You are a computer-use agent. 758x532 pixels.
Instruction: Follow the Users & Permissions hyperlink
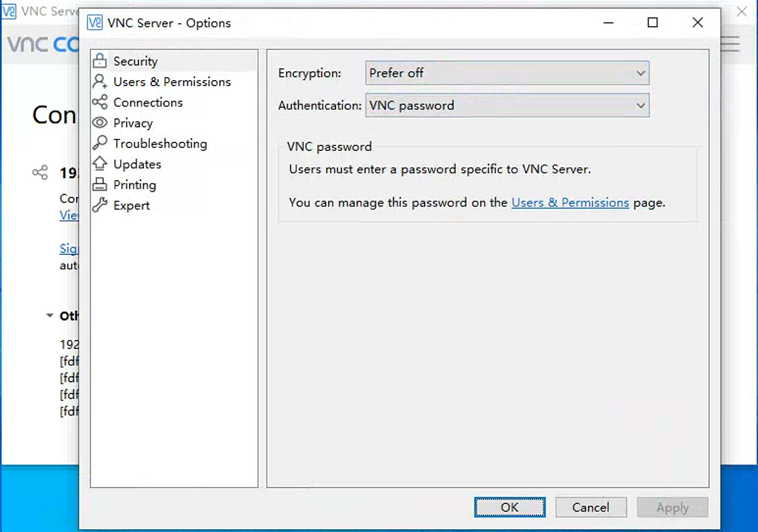tap(570, 203)
